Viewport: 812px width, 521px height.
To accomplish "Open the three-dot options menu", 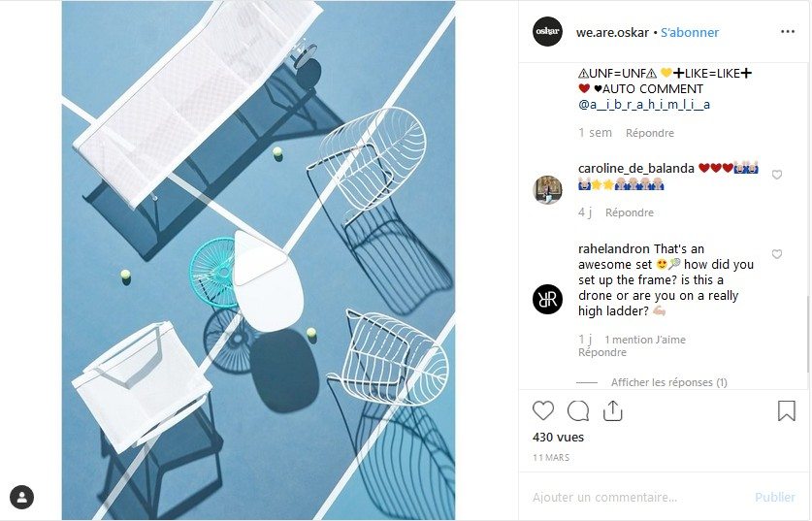I will pyautogui.click(x=787, y=32).
